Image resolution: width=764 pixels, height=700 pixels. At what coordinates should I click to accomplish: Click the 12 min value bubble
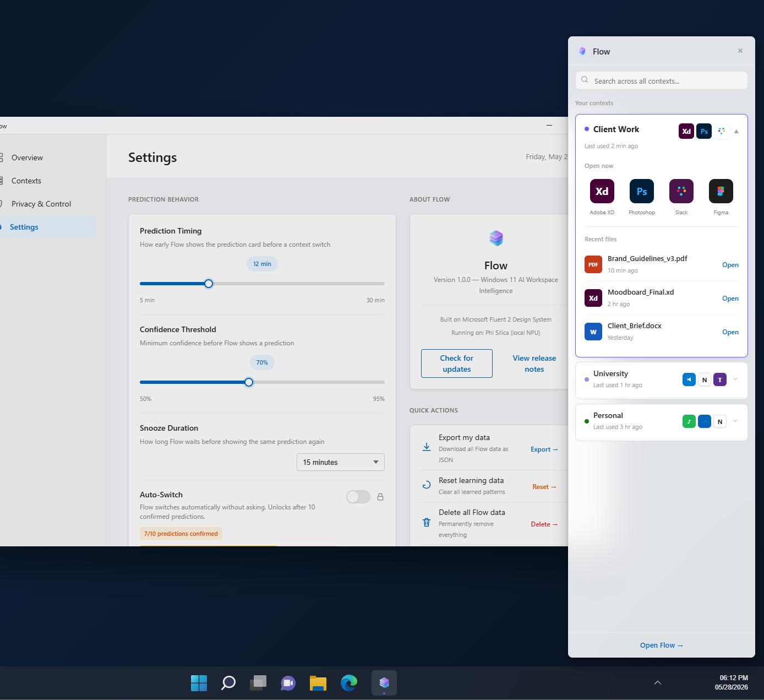(262, 264)
